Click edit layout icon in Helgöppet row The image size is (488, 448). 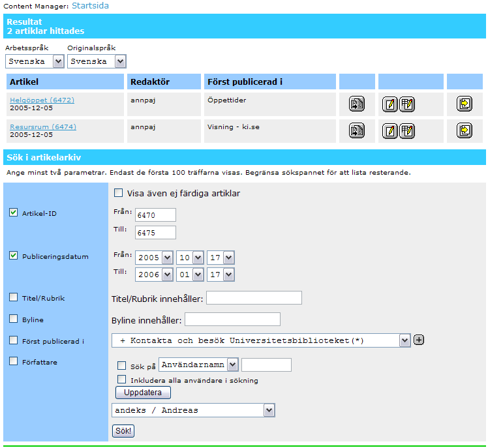point(406,104)
